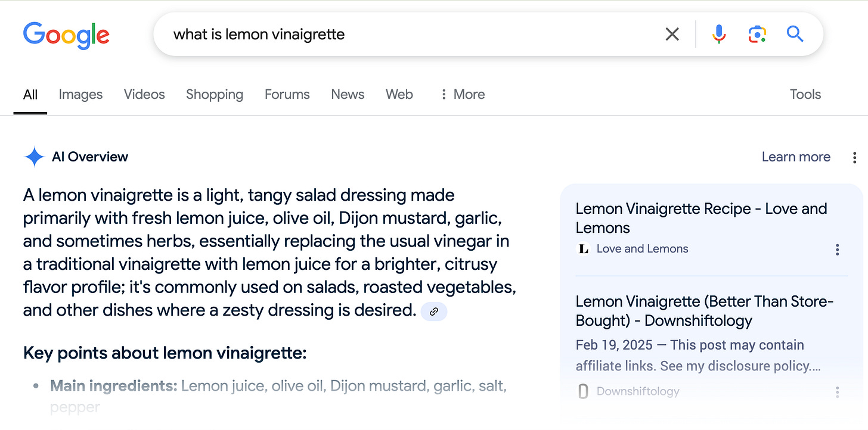Go to the Forums tab
This screenshot has height=430, width=868.
(287, 94)
